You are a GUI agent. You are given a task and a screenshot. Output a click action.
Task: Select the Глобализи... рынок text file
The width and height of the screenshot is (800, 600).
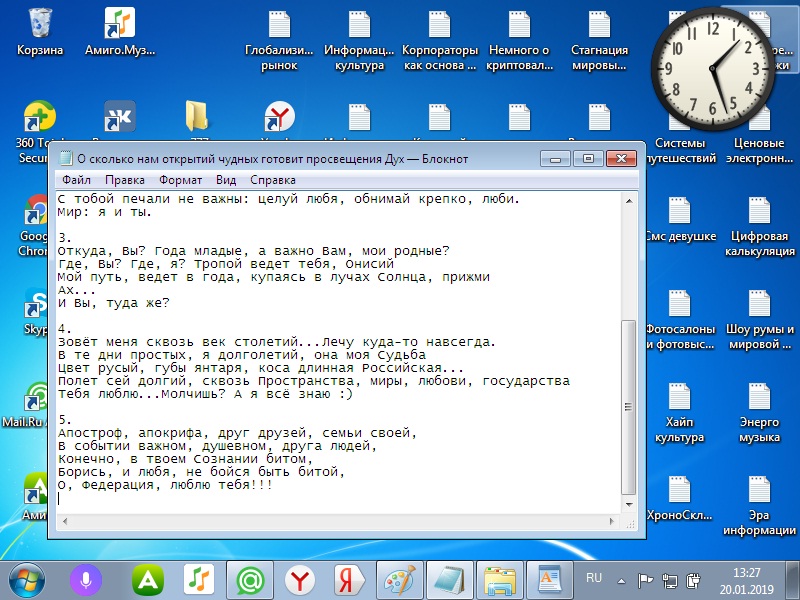[x=279, y=41]
